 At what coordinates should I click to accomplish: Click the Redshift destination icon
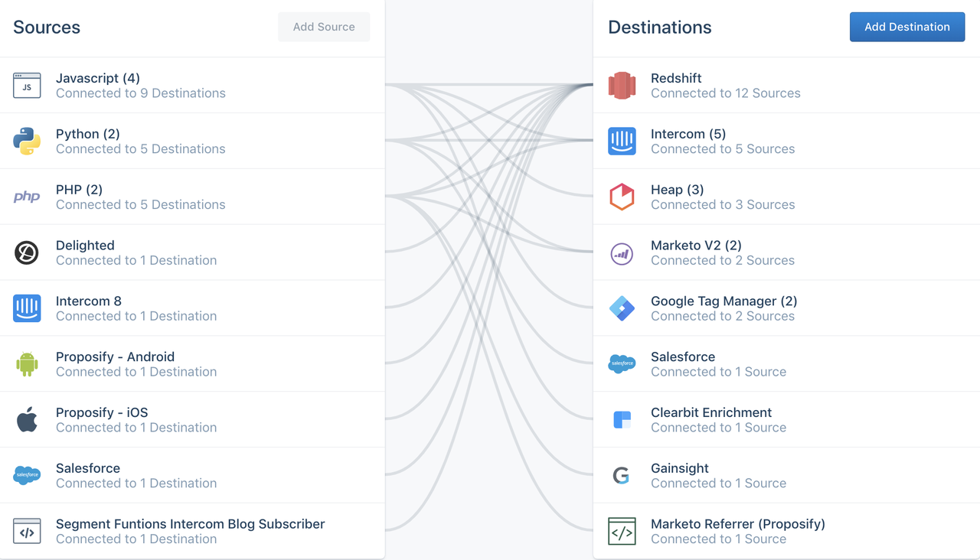coord(622,86)
